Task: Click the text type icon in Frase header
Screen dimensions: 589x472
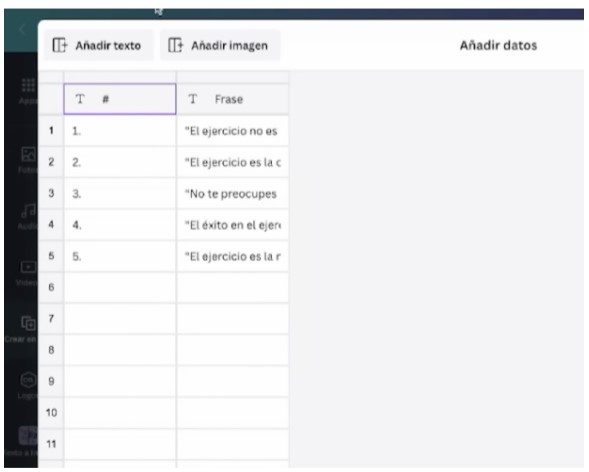Action: coord(193,99)
